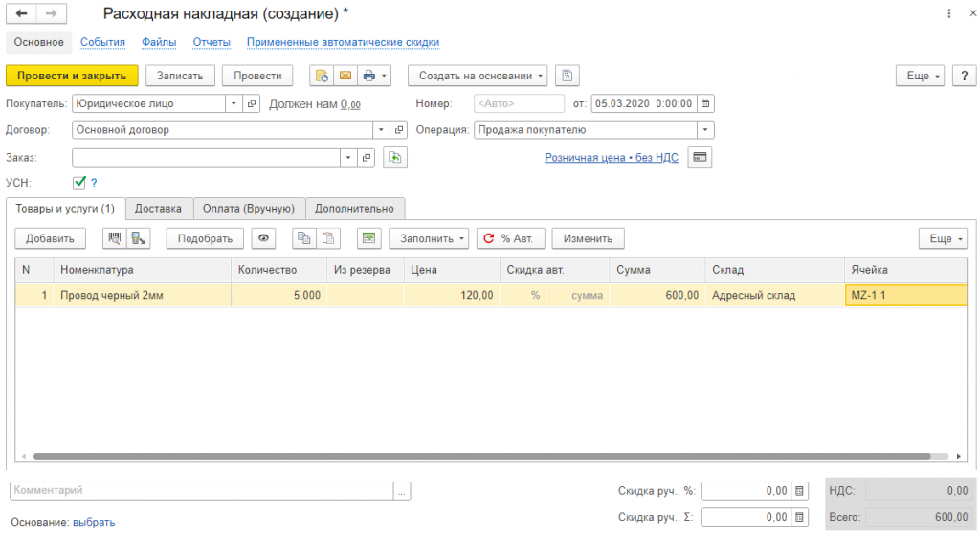The width and height of the screenshot is (980, 538).
Task: Open the three-dot window menu
Action: pyautogui.click(x=948, y=13)
